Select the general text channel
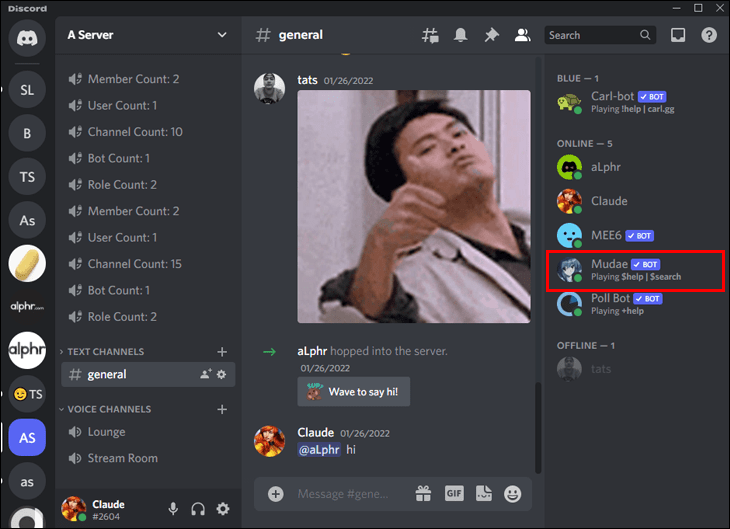Image resolution: width=730 pixels, height=529 pixels. pos(148,374)
